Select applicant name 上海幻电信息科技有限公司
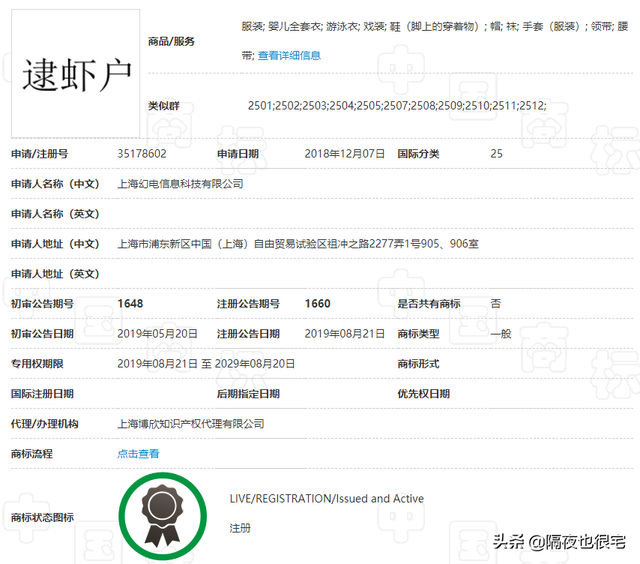 [180, 184]
